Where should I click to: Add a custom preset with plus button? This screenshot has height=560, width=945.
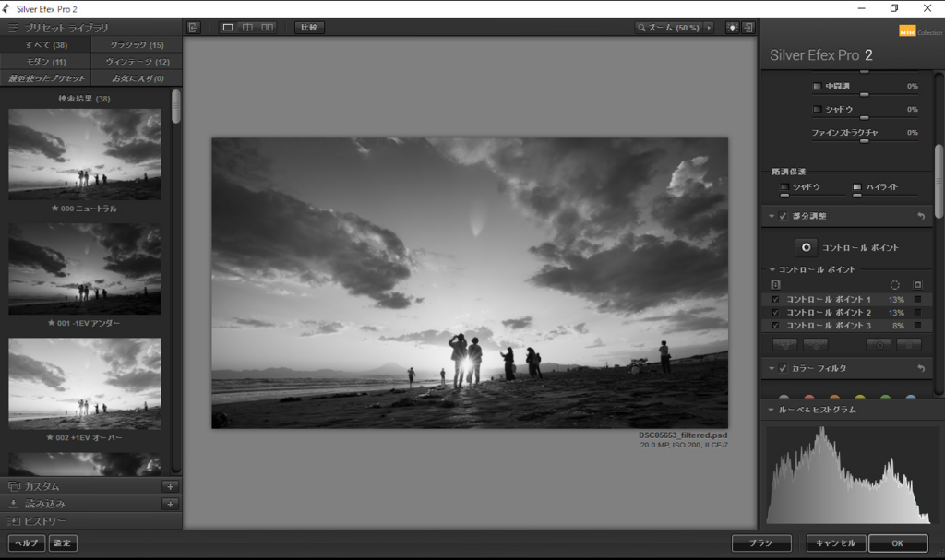(x=171, y=486)
